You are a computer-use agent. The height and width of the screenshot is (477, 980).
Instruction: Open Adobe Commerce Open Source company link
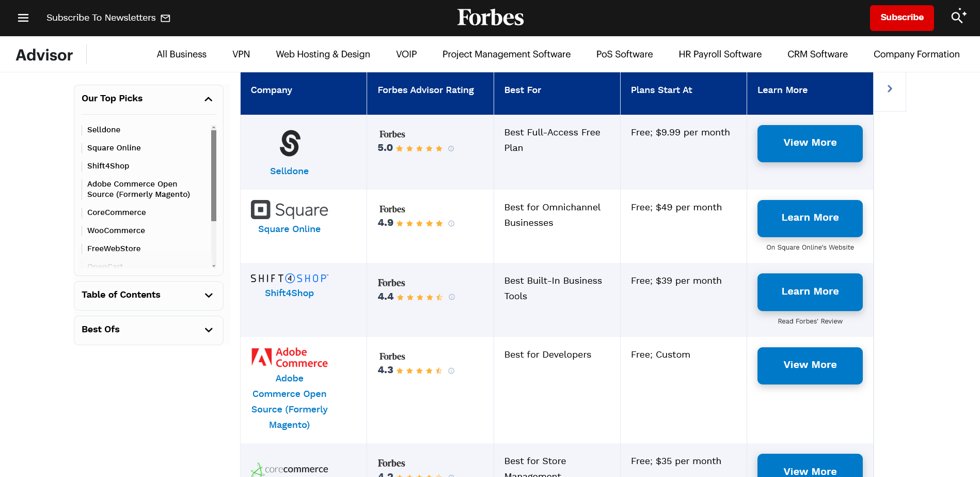pyautogui.click(x=289, y=402)
